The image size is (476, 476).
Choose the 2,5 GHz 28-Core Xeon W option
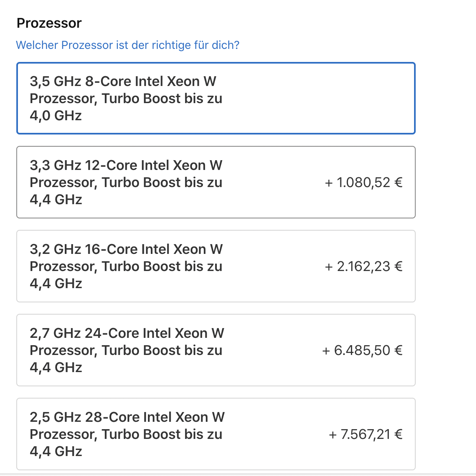point(216,434)
